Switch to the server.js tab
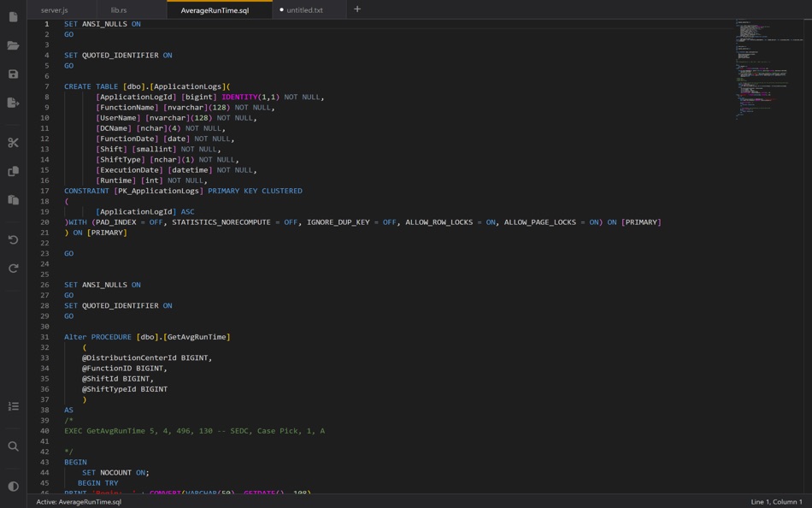812x508 pixels. (x=55, y=10)
